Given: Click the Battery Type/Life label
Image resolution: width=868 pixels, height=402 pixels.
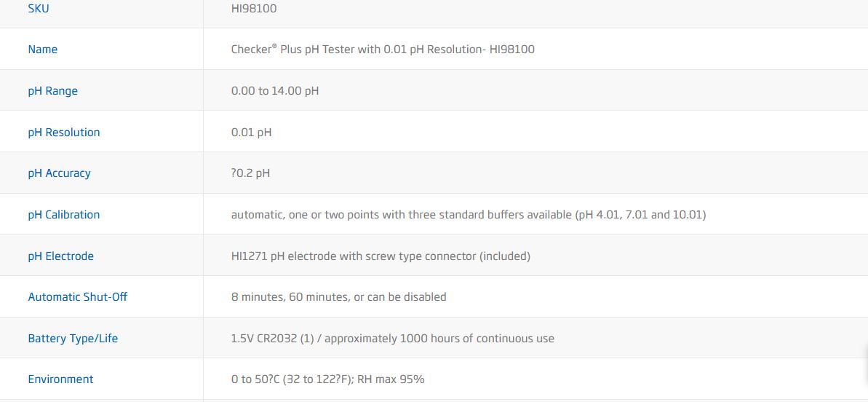Looking at the screenshot, I should [x=73, y=339].
